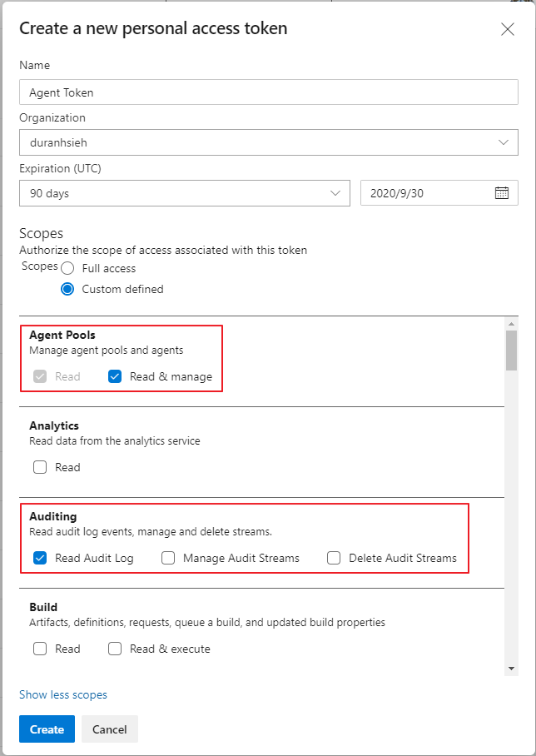Click the Create button
Screen dimensions: 536x756
pos(46,729)
